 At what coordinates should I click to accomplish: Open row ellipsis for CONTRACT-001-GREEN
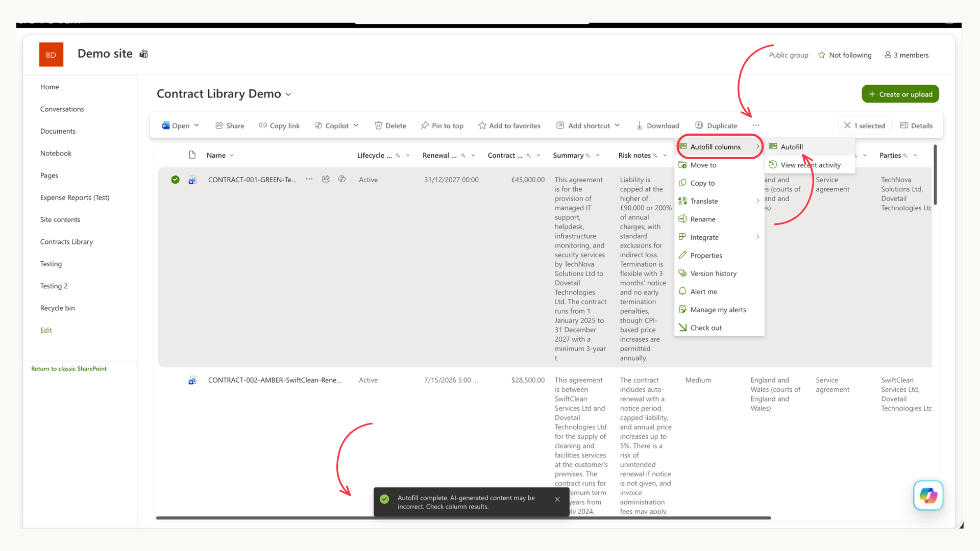tap(309, 179)
